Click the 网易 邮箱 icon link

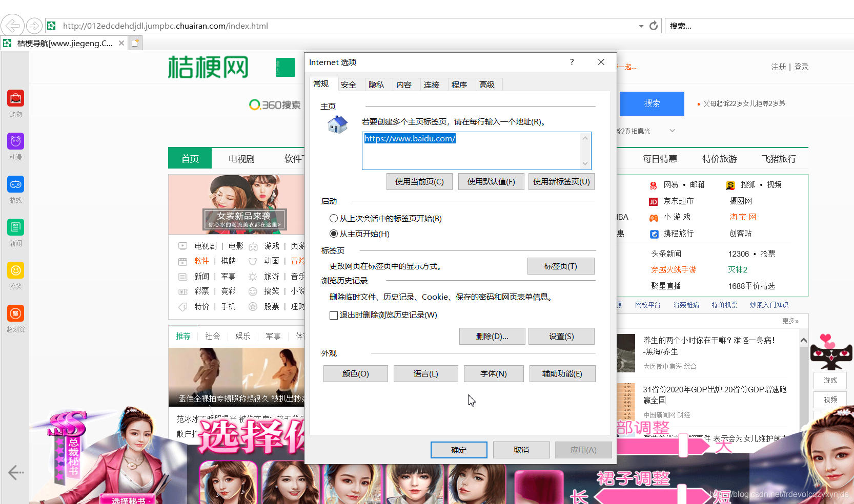pyautogui.click(x=653, y=185)
